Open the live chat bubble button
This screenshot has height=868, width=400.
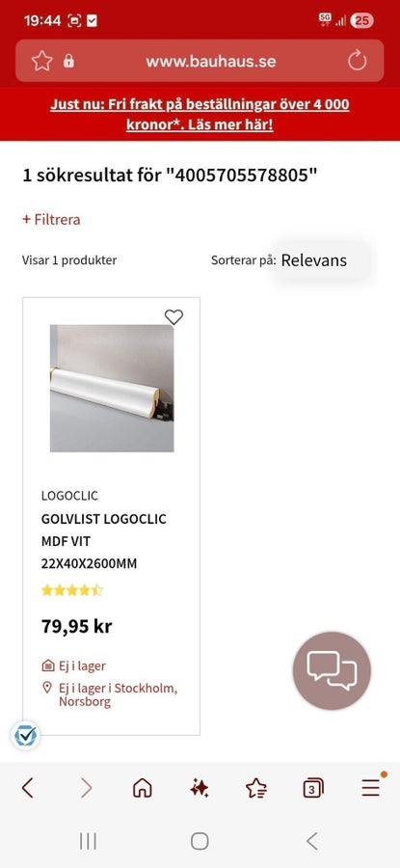coord(332,670)
